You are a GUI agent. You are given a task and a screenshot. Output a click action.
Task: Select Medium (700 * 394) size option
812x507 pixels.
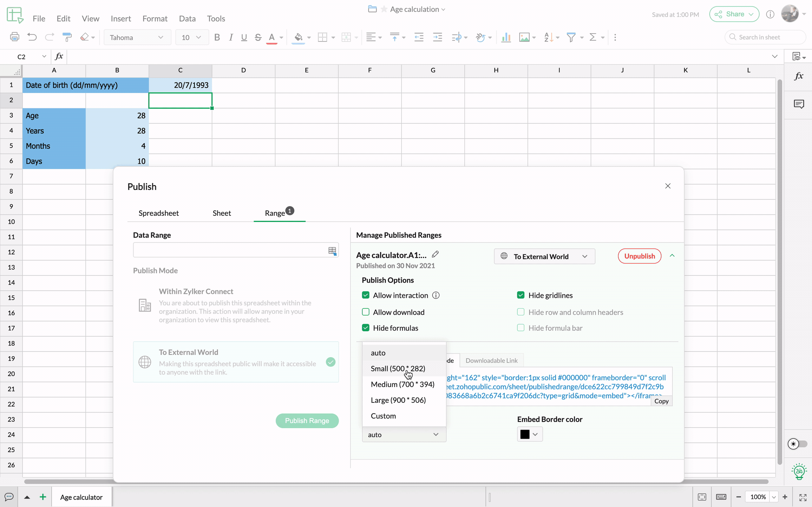pos(402,384)
